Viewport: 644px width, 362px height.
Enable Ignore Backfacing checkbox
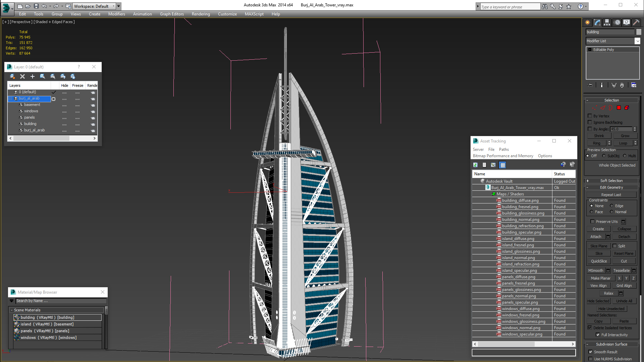pyautogui.click(x=590, y=122)
